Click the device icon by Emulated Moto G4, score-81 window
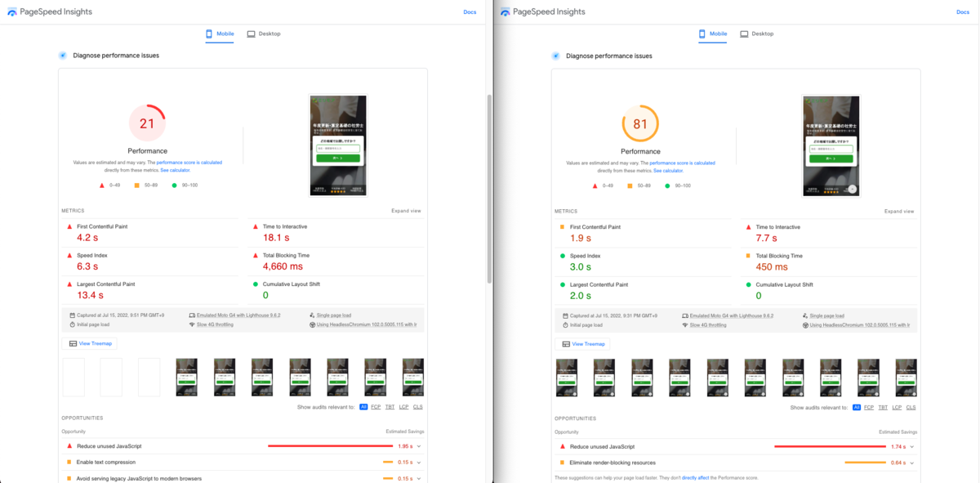 [x=685, y=315]
